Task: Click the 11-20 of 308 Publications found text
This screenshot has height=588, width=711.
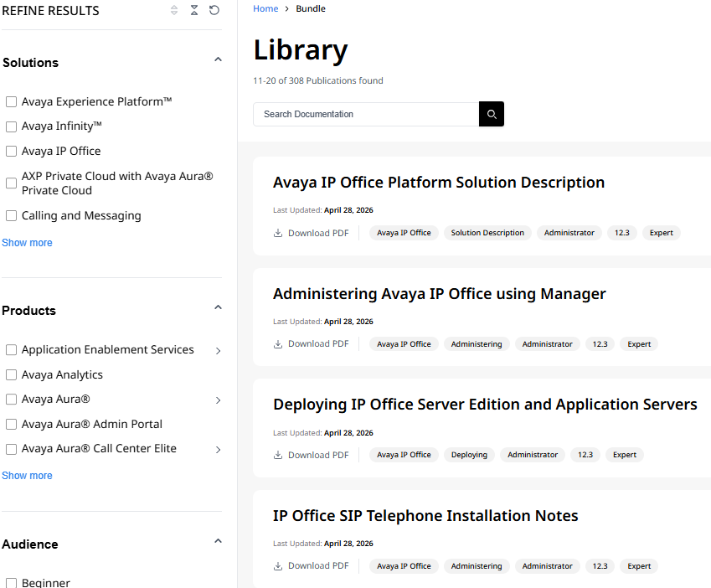Action: point(318,80)
